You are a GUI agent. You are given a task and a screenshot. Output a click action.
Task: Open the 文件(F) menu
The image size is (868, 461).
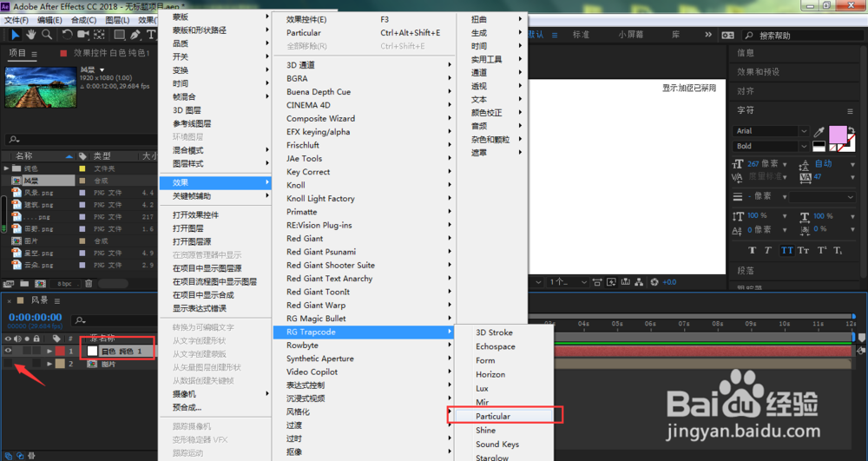16,20
